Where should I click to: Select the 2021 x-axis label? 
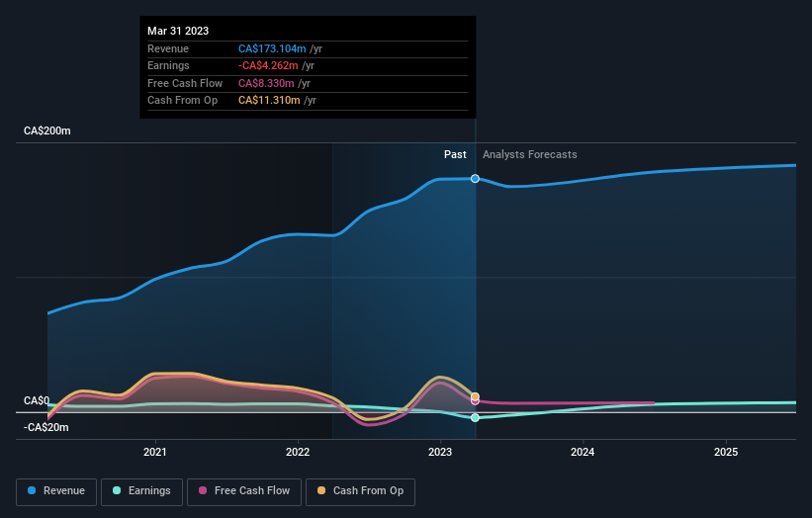(x=155, y=453)
